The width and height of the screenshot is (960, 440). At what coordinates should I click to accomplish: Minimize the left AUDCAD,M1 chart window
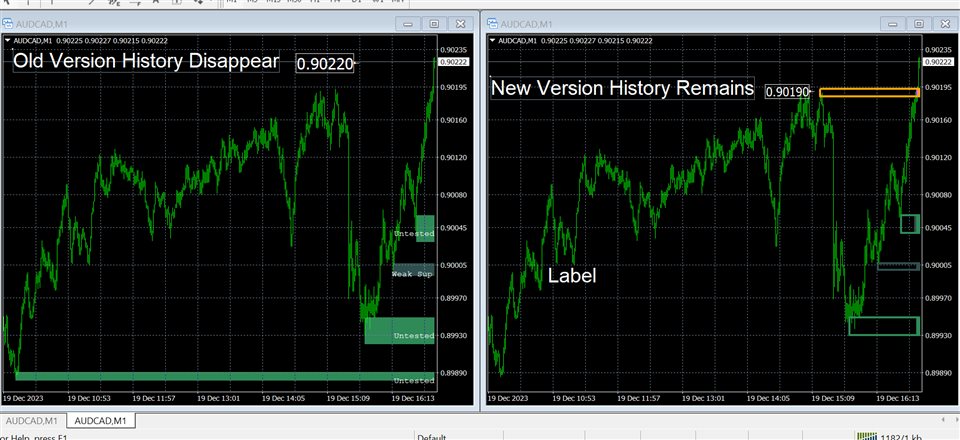coord(408,24)
